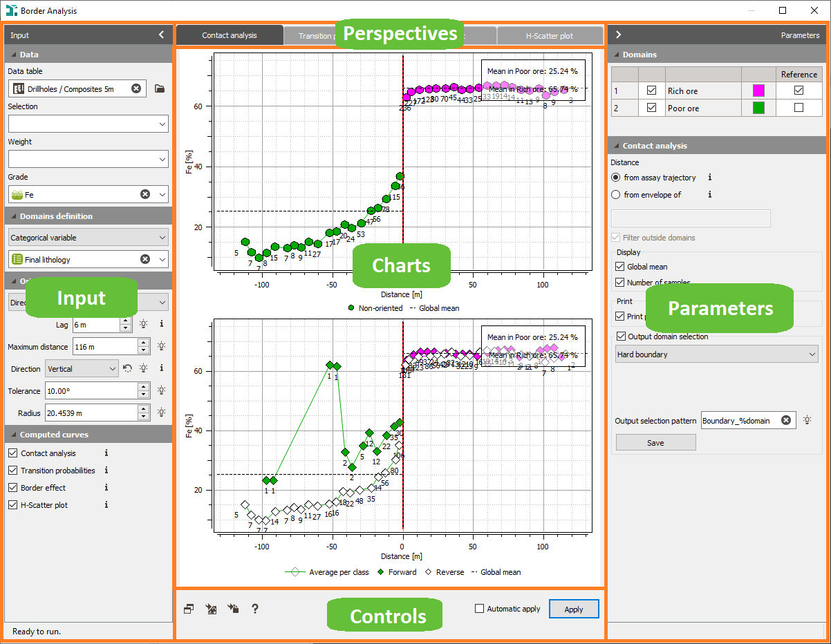This screenshot has height=644, width=831.
Task: Click the copy chart icon in the controls bar
Action: click(188, 609)
